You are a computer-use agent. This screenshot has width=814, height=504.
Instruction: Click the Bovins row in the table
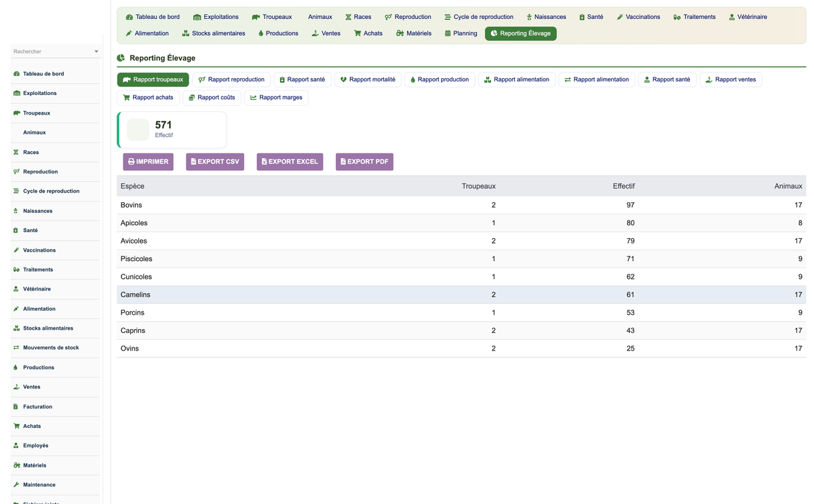pos(461,205)
